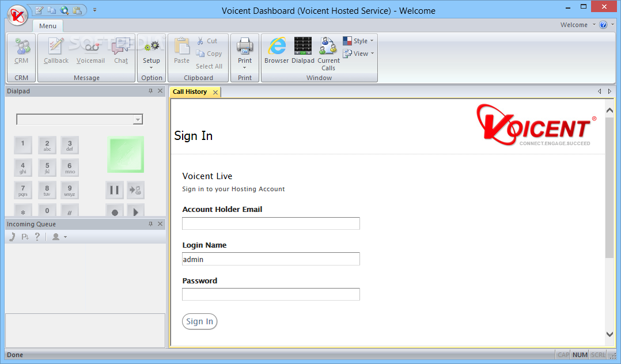Click the phone handset queue icon

[13, 237]
